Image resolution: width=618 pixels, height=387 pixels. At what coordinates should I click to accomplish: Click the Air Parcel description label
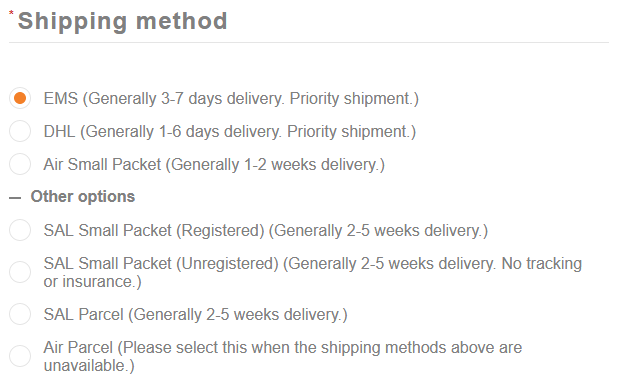(x=283, y=356)
